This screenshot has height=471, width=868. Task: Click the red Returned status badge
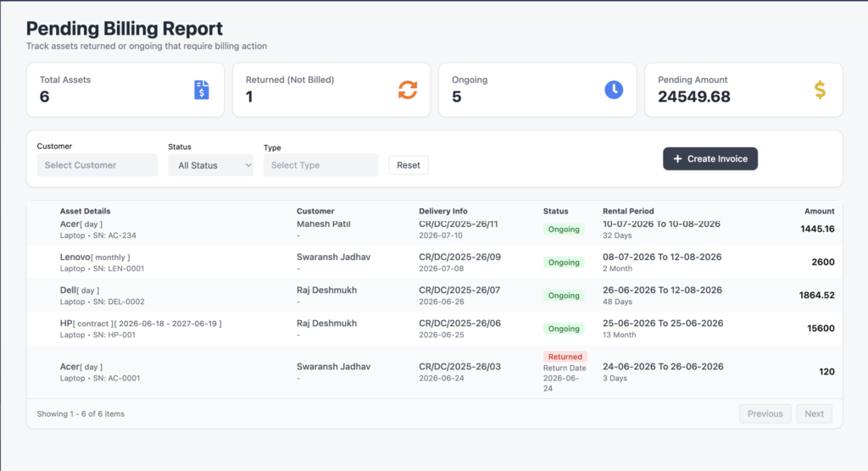[x=565, y=357]
